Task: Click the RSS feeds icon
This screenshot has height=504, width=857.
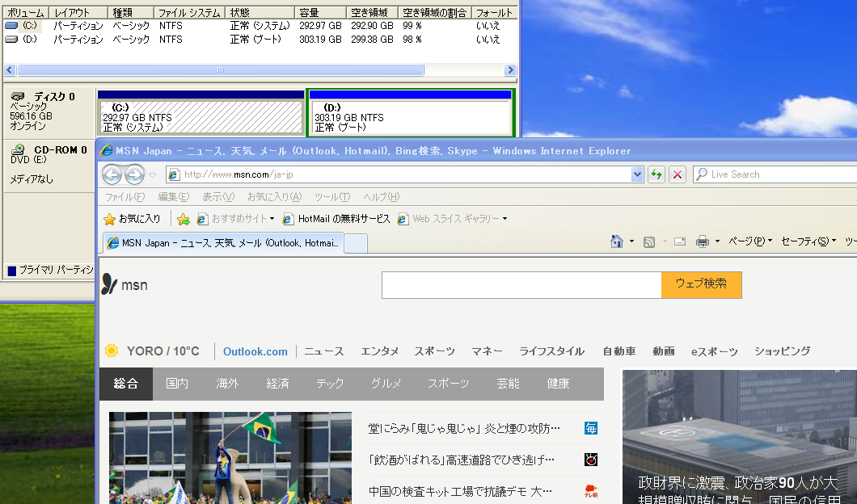Action: pyautogui.click(x=649, y=241)
